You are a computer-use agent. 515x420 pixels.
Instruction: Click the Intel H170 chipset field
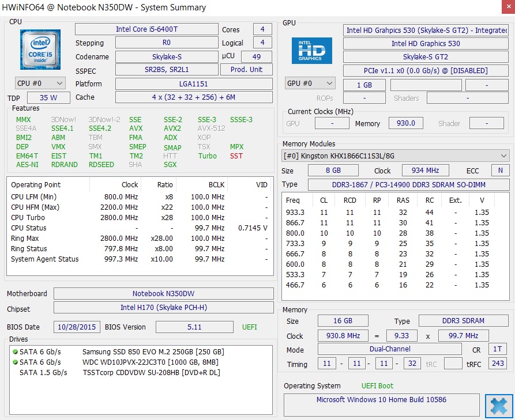click(x=163, y=308)
